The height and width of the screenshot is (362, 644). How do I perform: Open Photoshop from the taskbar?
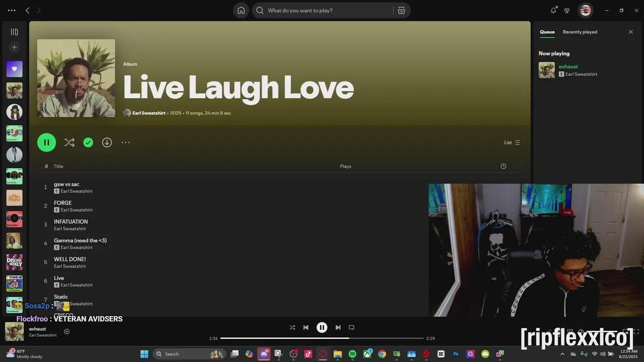(456, 354)
